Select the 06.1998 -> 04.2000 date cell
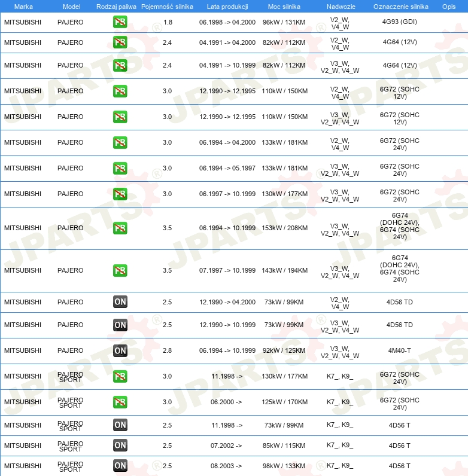 coord(227,22)
